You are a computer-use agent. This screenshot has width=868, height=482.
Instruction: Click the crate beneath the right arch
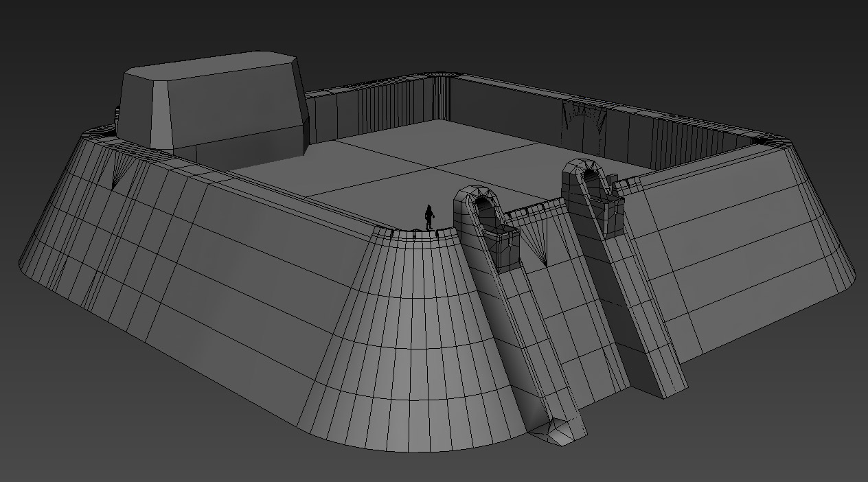point(612,210)
